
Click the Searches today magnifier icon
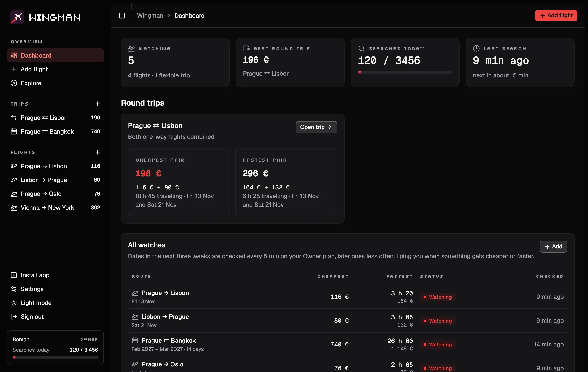(x=361, y=49)
